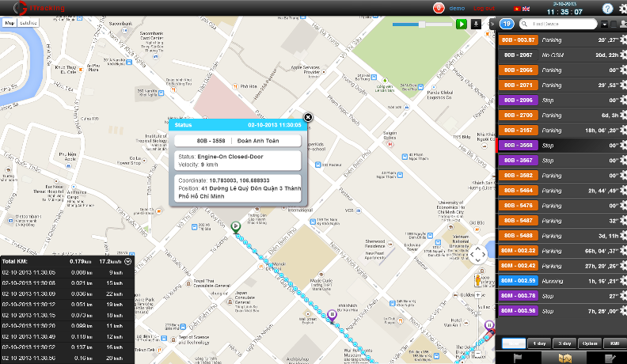Click the iTracking logo
This screenshot has width=627, height=364.
click(x=39, y=8)
